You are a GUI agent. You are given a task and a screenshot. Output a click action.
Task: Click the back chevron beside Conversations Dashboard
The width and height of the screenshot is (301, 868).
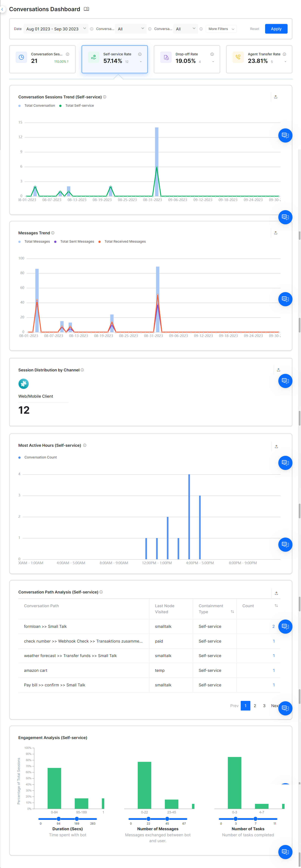[2, 9]
